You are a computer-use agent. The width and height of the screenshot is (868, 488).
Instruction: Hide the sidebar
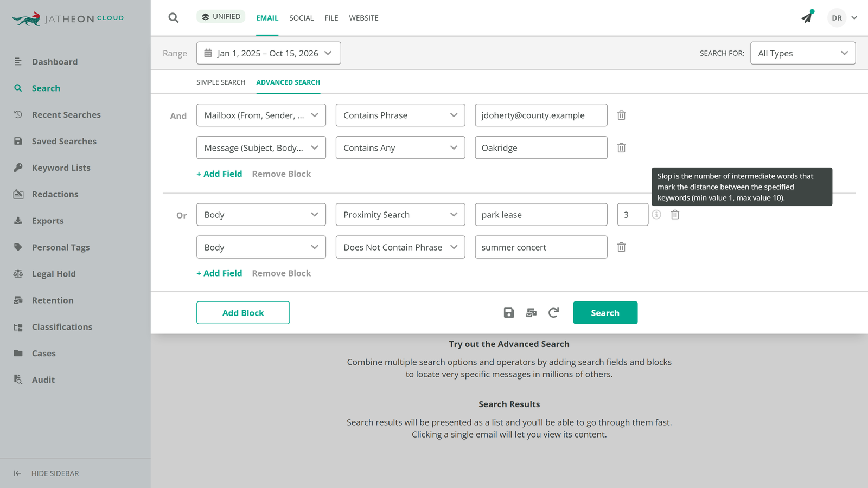47,473
